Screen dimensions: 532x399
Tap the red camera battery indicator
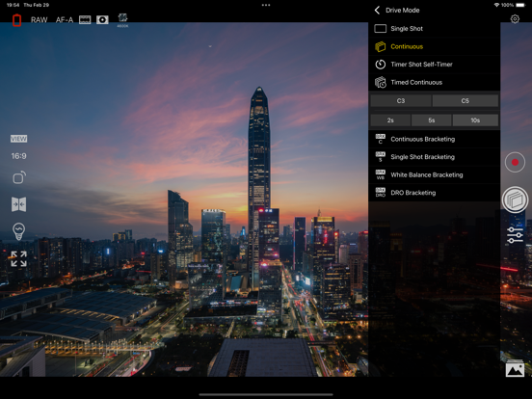point(16,20)
